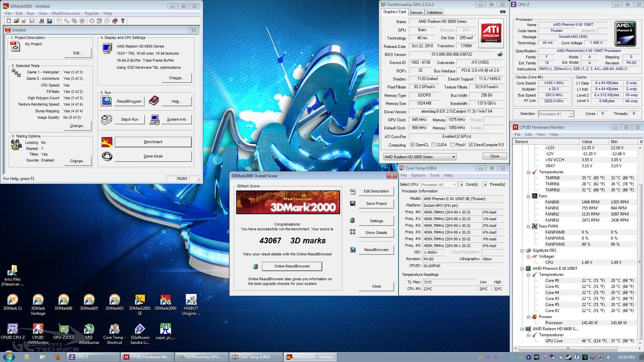The width and height of the screenshot is (644, 362).
Task: Click the Edit Description button
Action: (x=376, y=191)
